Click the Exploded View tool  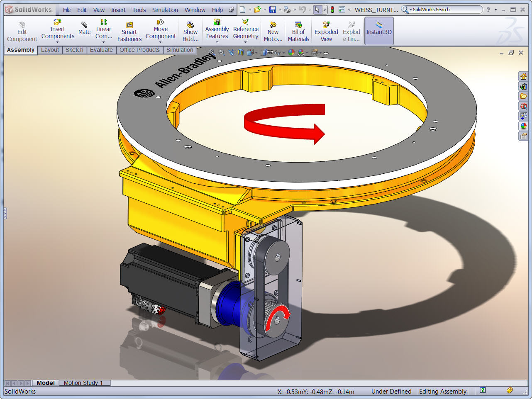tap(326, 32)
